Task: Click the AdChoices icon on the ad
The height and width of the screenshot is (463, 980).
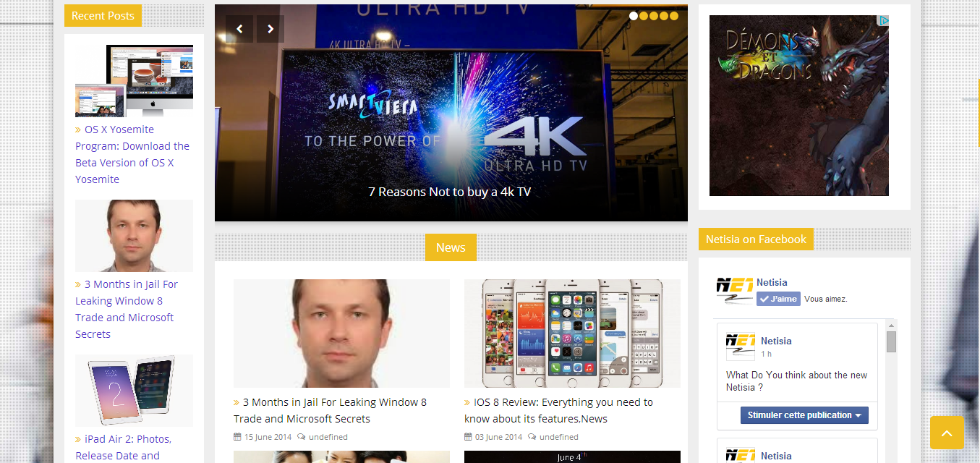Action: pos(882,21)
